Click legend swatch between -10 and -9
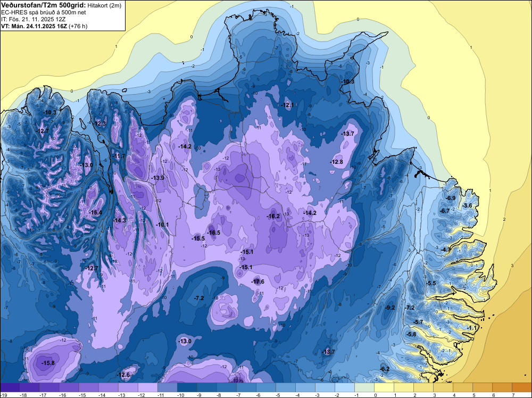532x398 pixels. 187,387
